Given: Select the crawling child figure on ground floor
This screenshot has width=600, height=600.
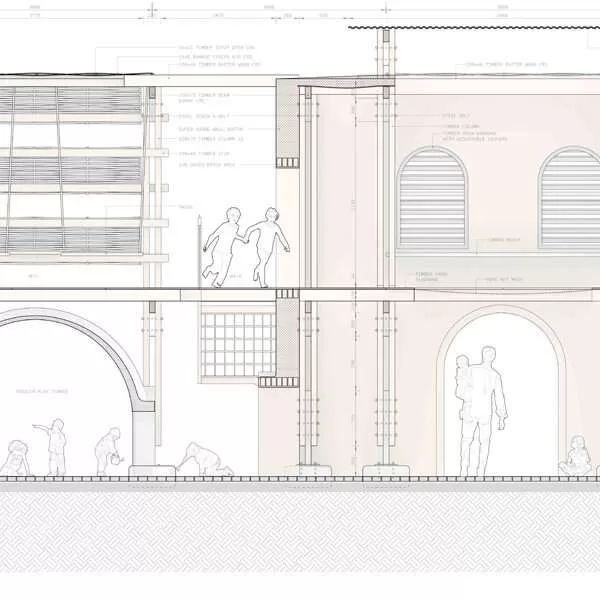Looking at the screenshot, I should pos(205,459).
